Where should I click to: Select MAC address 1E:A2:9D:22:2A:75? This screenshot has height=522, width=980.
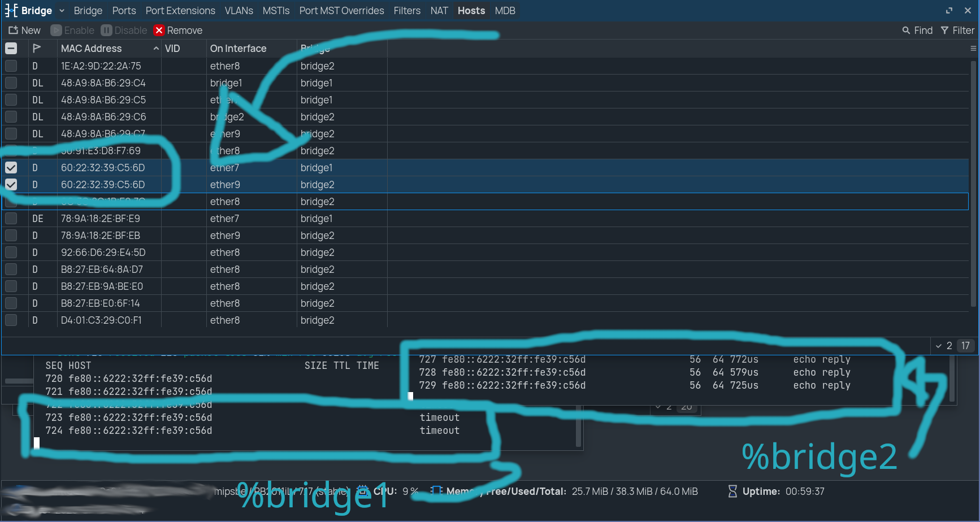coord(101,66)
